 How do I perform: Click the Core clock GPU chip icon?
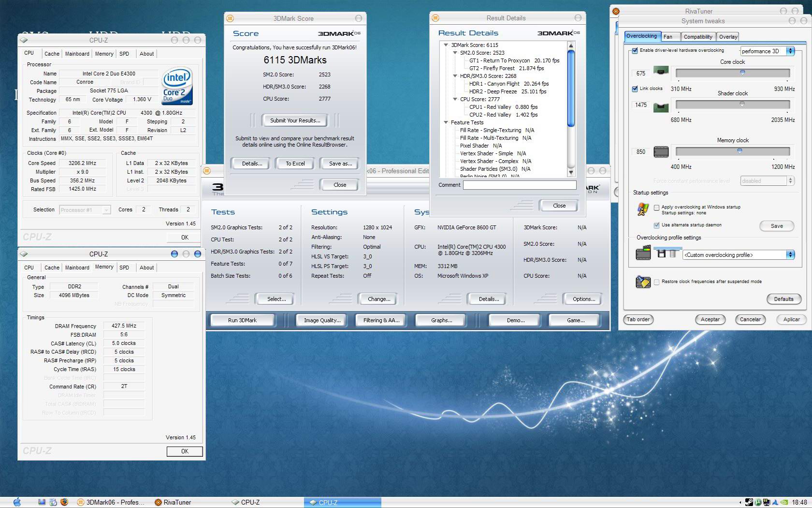click(x=661, y=71)
